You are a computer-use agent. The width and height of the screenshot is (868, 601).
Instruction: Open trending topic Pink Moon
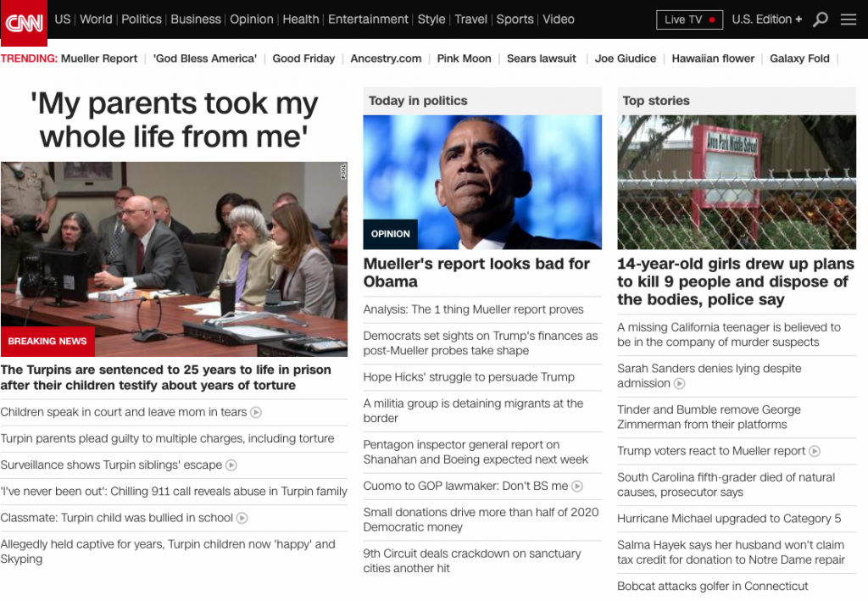pos(464,58)
